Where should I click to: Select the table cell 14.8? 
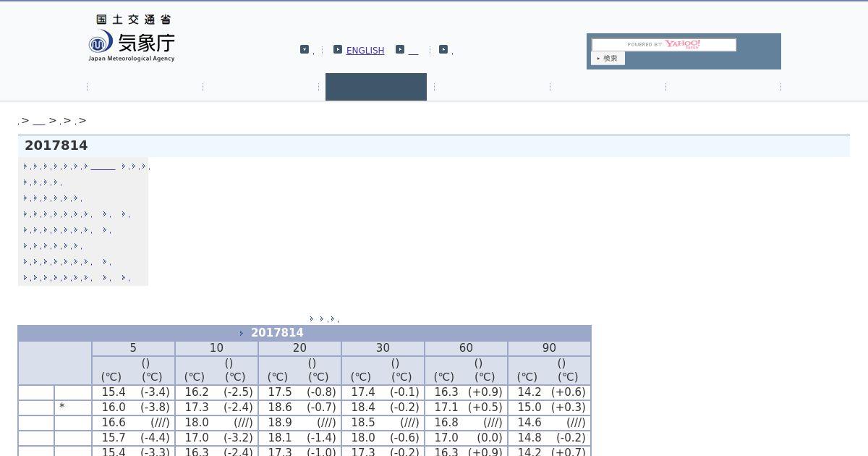pos(529,438)
